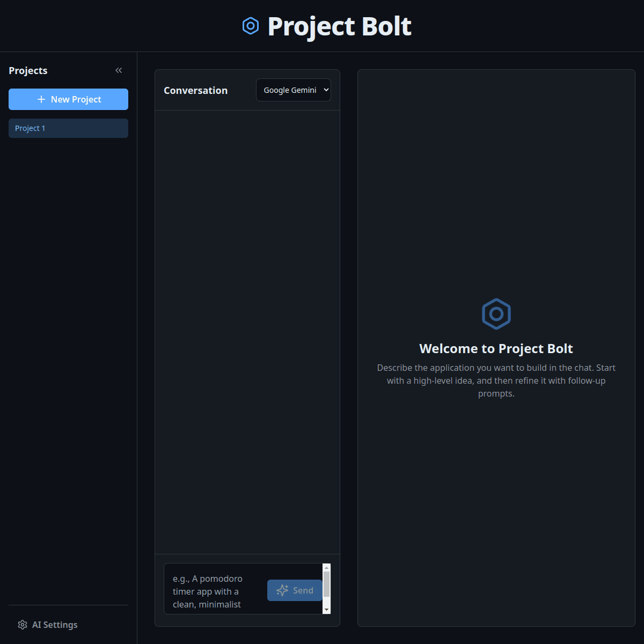Screen dimensions: 644x644
Task: Click the welcome description paragraph
Action: click(x=496, y=380)
